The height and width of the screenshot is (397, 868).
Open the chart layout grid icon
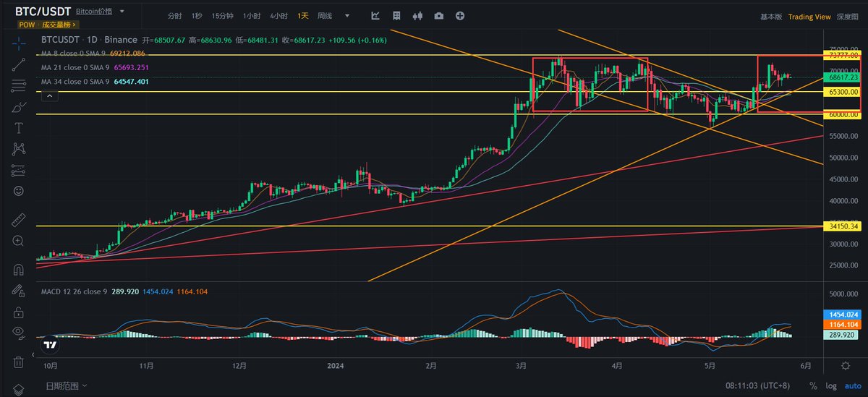tap(396, 16)
